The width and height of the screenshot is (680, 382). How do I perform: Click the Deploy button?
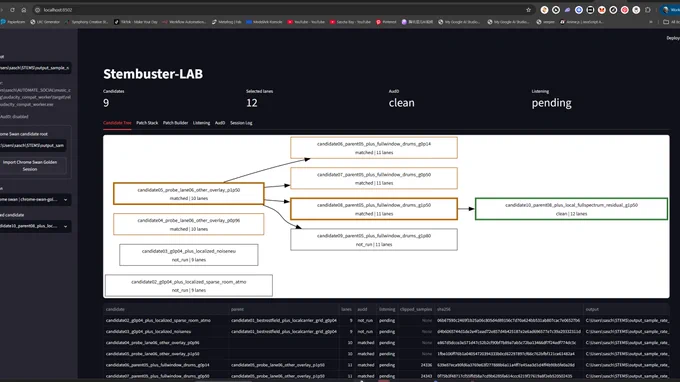(x=673, y=38)
